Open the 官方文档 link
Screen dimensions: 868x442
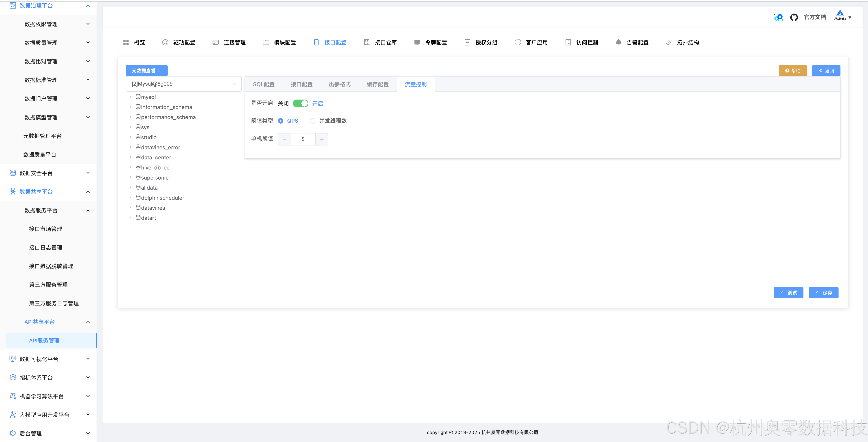click(815, 17)
